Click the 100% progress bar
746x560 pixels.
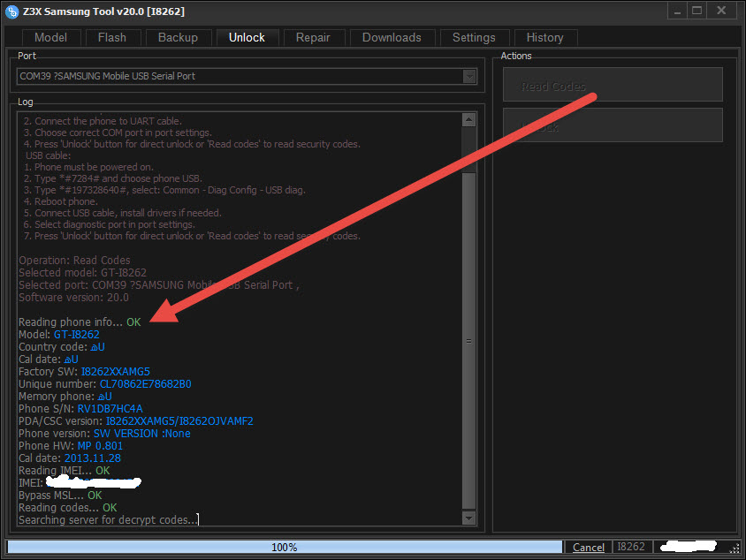point(285,547)
